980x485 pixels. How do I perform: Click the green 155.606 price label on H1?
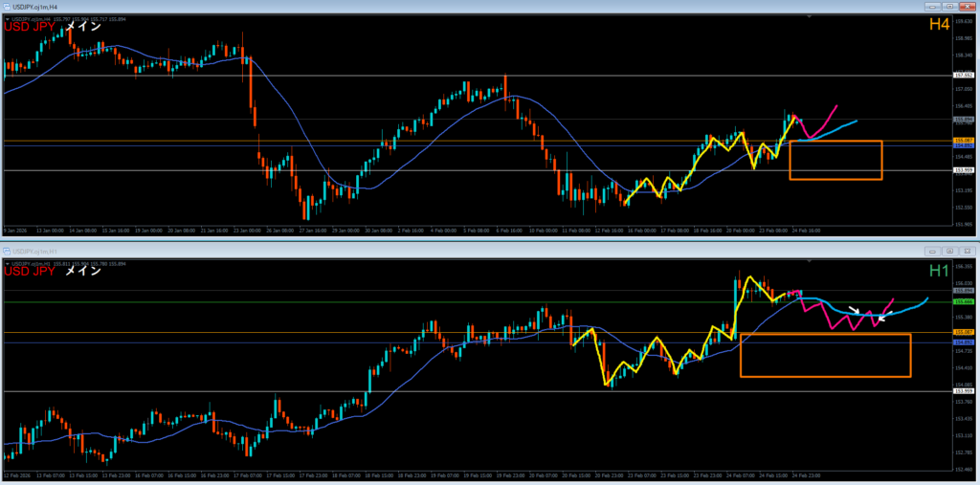tap(963, 301)
